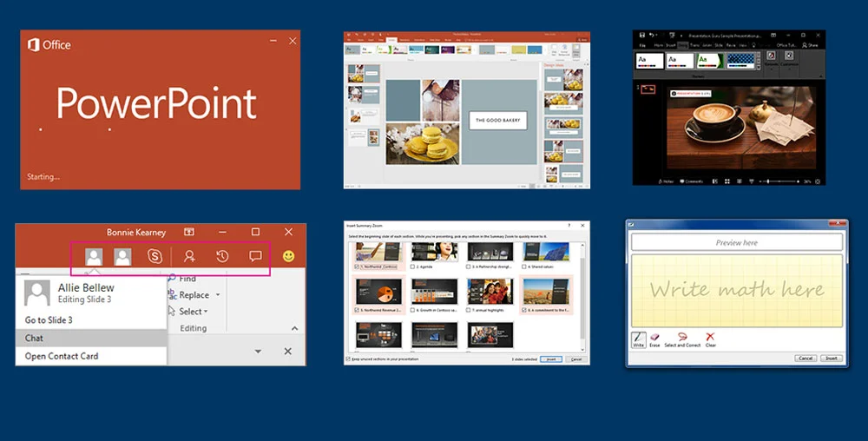
Task: Uncheck the '8. A commitment to the' checkbox
Action: click(x=523, y=310)
